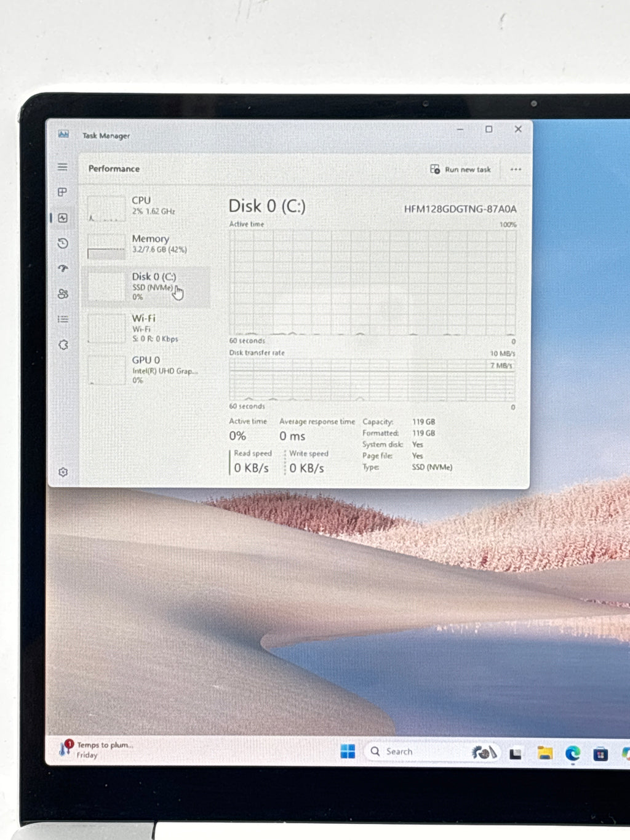Viewport: 630px width, 840px height.
Task: Click the System disk Yes value
Action: [x=417, y=444]
